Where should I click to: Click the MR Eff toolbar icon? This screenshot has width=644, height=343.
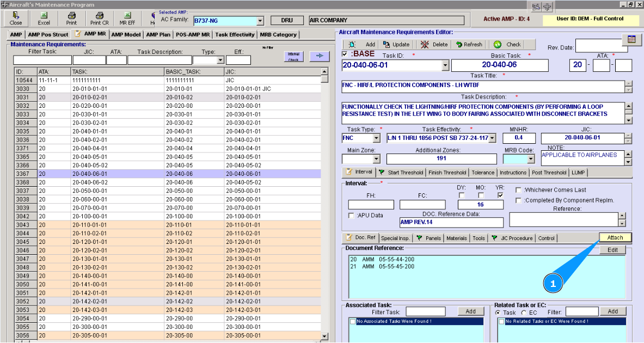tap(127, 16)
